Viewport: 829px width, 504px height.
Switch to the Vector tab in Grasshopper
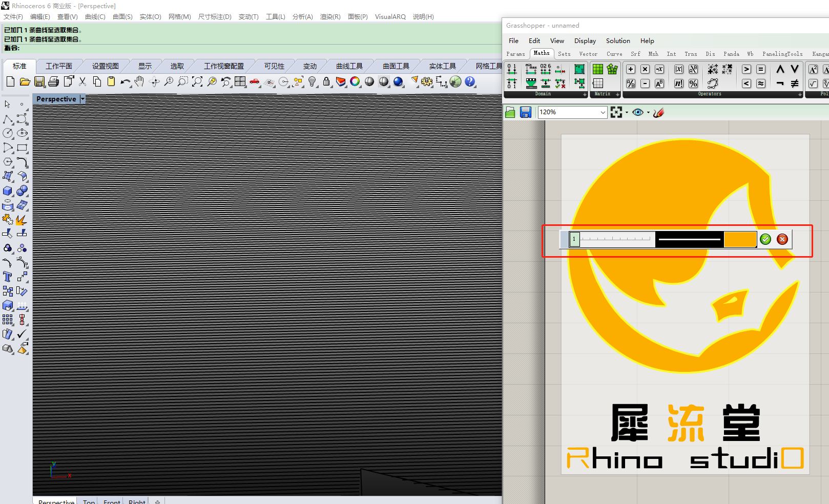(588, 54)
